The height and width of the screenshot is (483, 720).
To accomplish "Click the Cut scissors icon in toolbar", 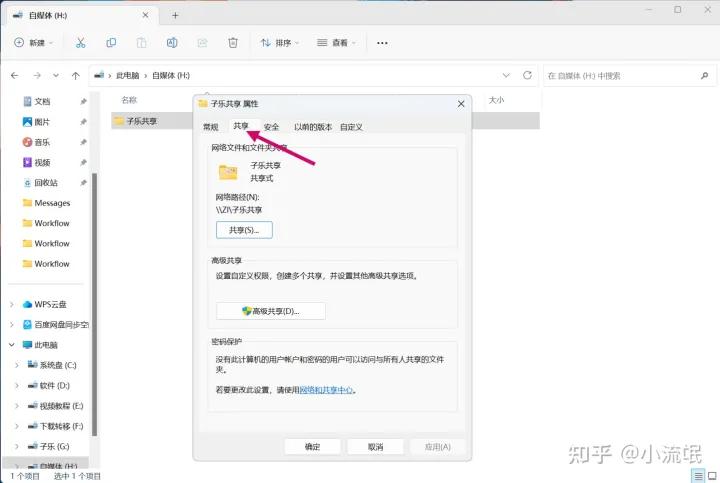I will point(80,43).
